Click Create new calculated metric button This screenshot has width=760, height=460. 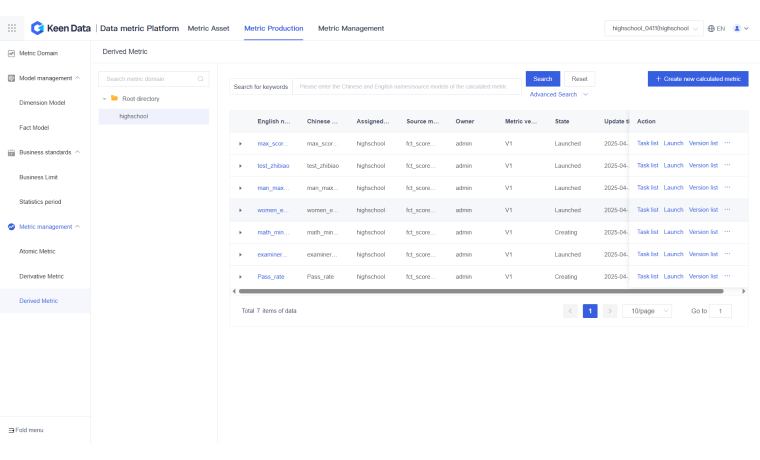point(698,78)
